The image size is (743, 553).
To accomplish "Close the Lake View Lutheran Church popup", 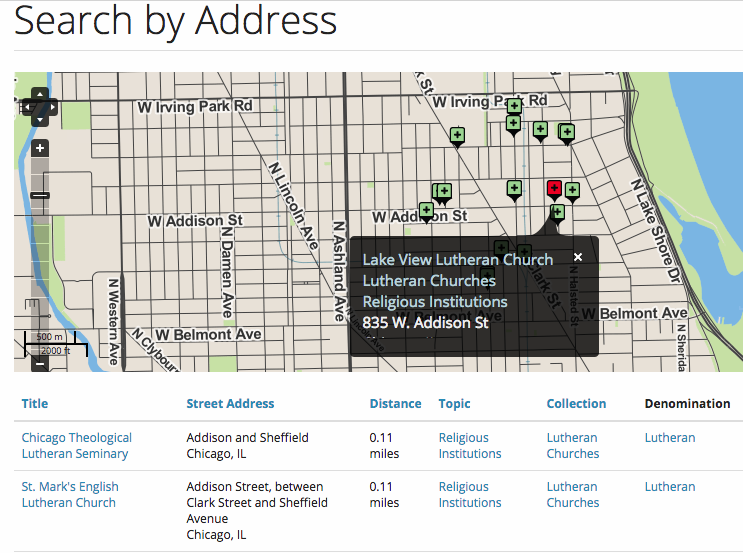I will pyautogui.click(x=578, y=257).
